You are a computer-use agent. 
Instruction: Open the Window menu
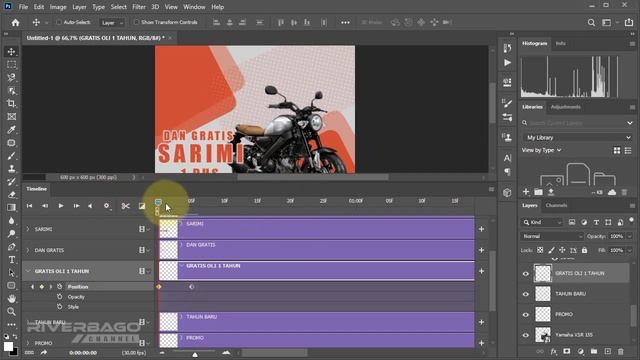194,7
